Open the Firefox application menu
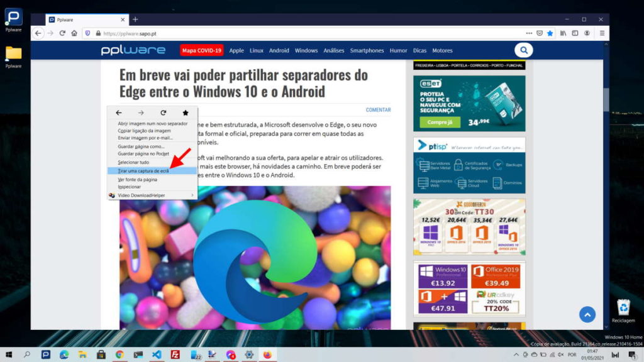 (x=601, y=33)
